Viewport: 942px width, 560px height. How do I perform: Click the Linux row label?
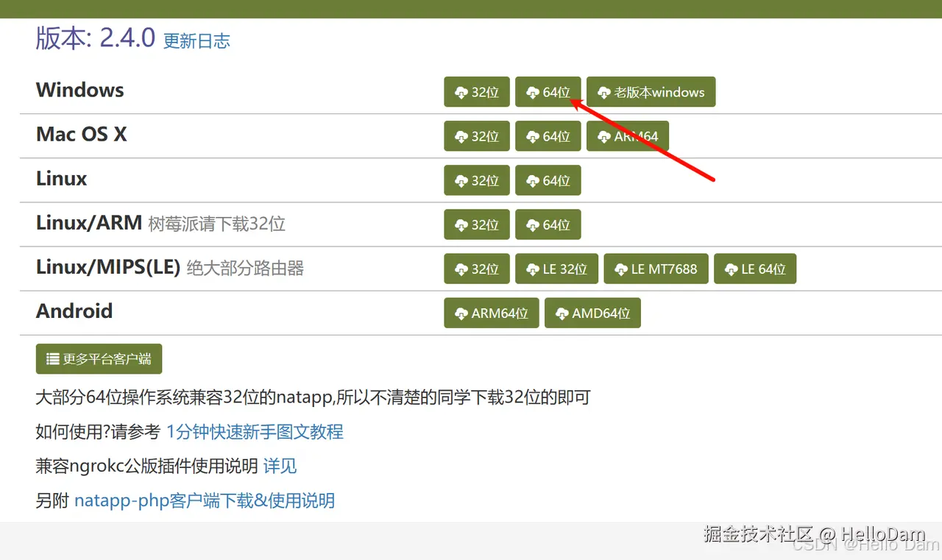point(62,179)
